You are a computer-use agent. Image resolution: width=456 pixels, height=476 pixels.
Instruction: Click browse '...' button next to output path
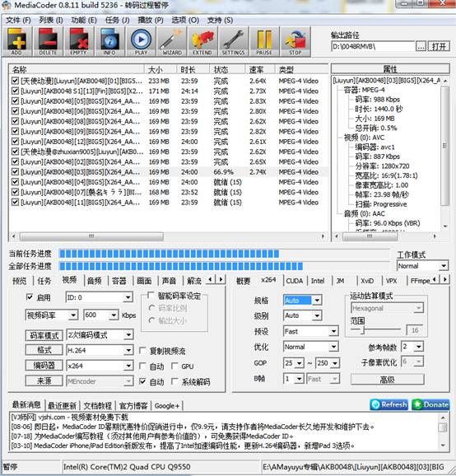(x=421, y=46)
